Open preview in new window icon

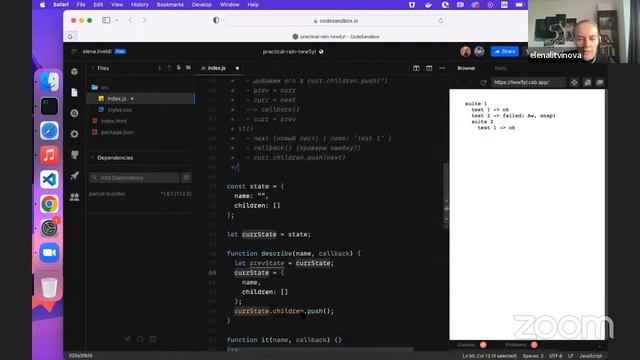pyautogui.click(x=600, y=82)
